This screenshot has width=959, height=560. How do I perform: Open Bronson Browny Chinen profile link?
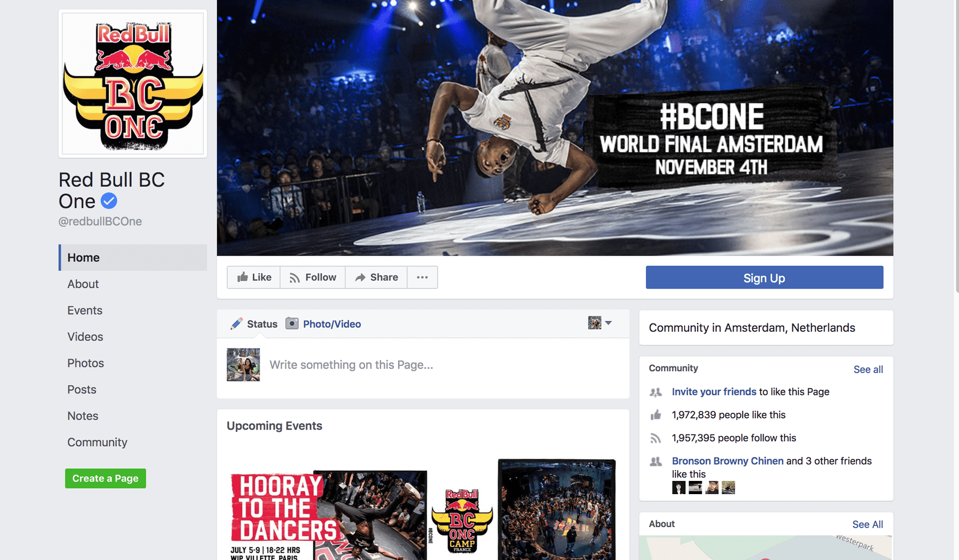(x=728, y=461)
